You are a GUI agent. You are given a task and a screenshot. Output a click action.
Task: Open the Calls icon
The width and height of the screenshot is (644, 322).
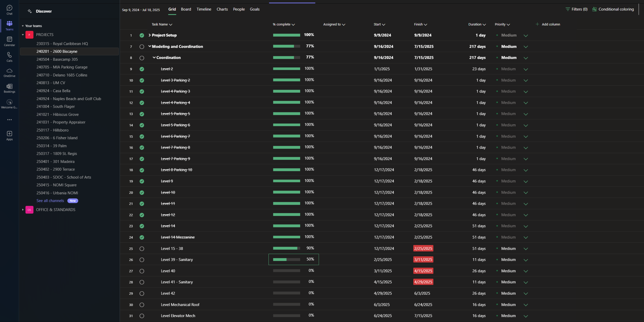pyautogui.click(x=9, y=55)
